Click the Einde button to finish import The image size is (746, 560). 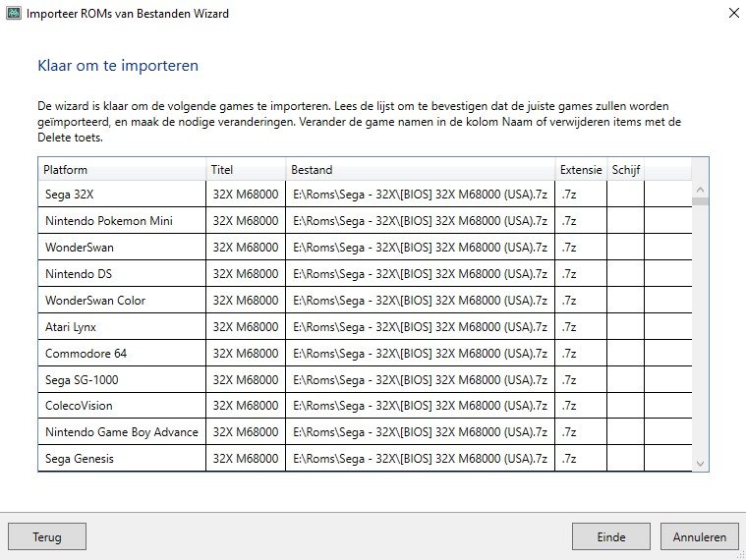611,536
